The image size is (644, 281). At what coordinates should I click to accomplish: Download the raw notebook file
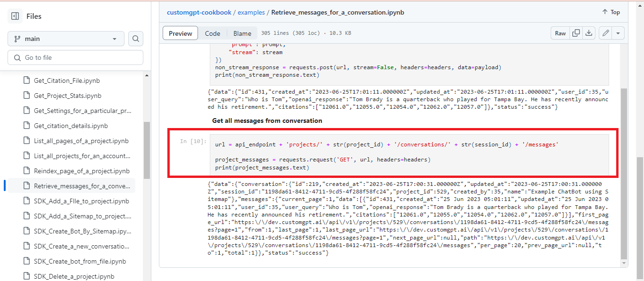pos(589,33)
